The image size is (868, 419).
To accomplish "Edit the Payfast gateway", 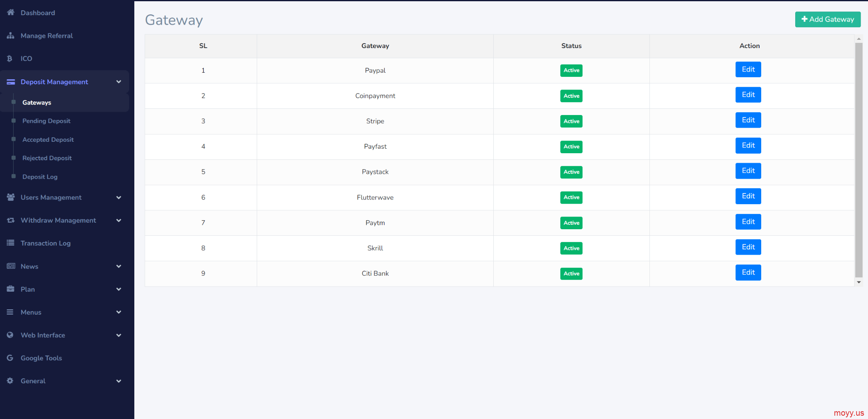I will coord(748,145).
